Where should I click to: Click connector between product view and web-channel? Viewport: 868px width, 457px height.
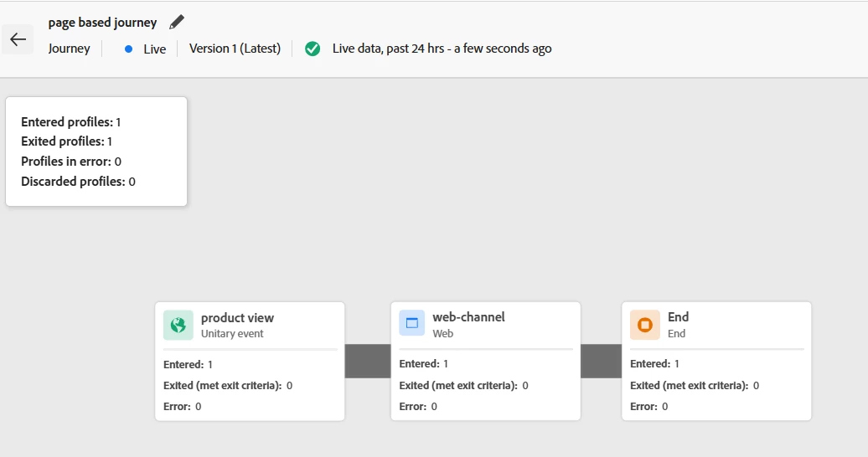[x=368, y=361]
